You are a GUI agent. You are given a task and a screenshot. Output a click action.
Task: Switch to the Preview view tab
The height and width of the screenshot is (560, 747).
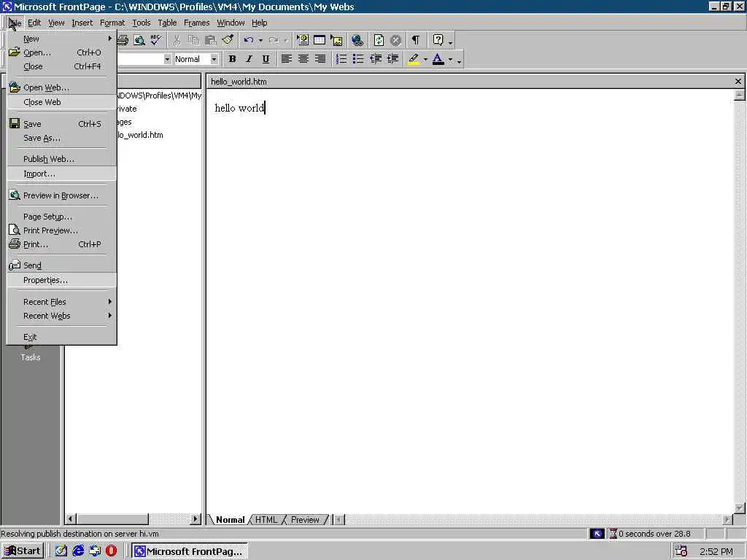pyautogui.click(x=305, y=519)
